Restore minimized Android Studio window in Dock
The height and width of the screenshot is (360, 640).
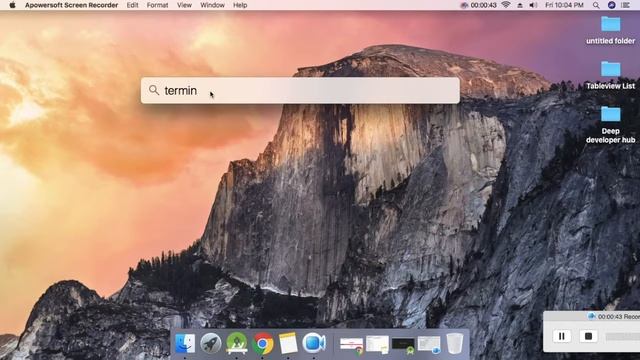click(403, 345)
